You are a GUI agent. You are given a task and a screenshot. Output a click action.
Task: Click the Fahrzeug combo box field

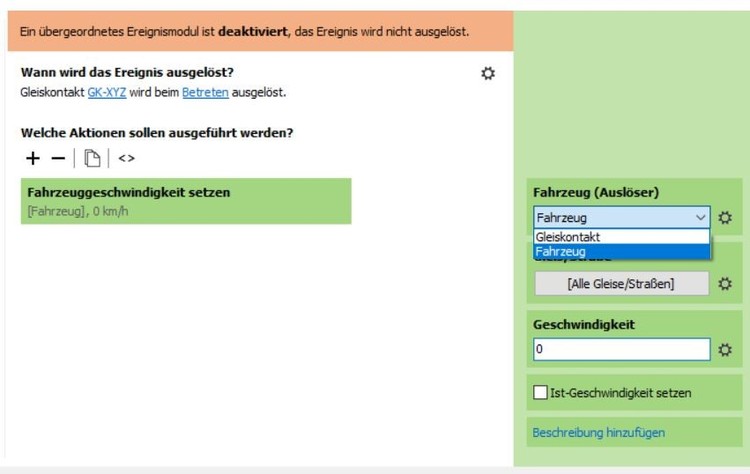pyautogui.click(x=612, y=217)
